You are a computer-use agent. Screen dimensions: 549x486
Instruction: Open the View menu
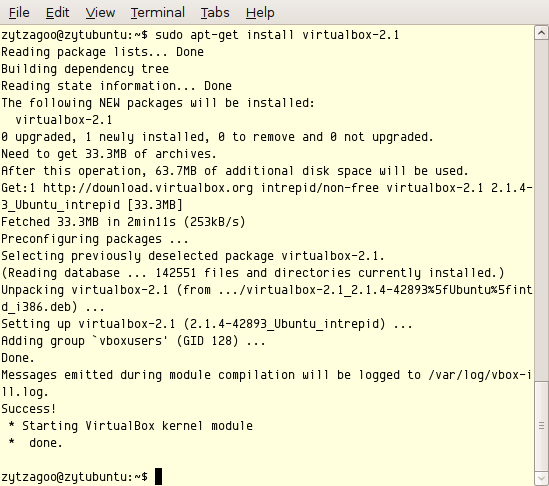coord(100,13)
